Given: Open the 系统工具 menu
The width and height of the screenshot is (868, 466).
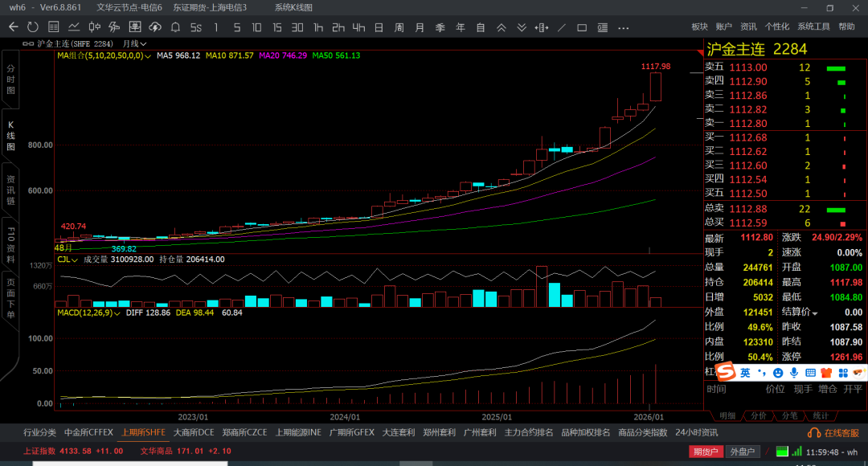Looking at the screenshot, I should pyautogui.click(x=813, y=27).
